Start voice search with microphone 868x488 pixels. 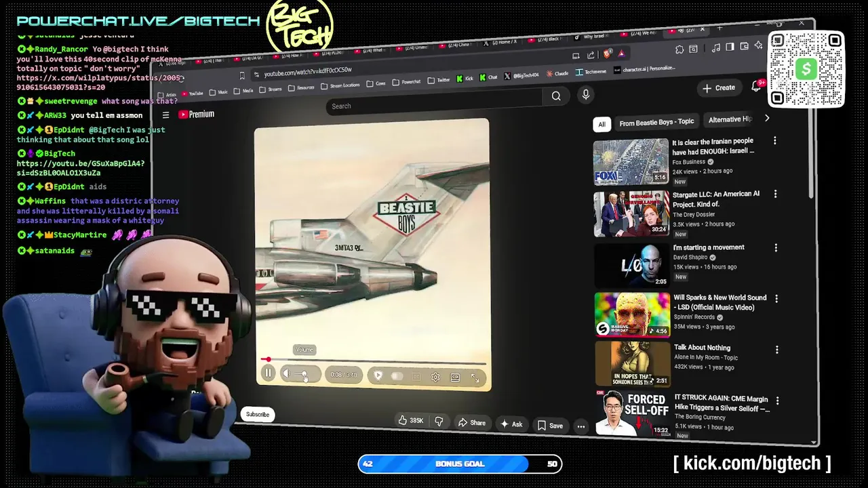[586, 95]
